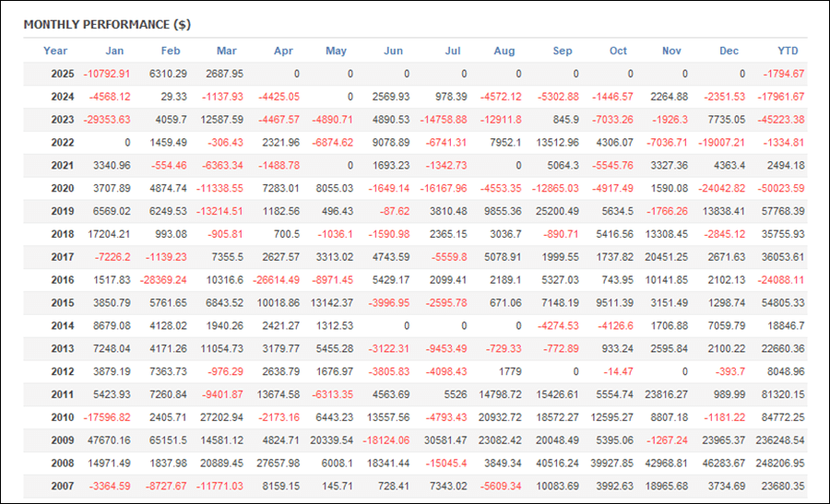This screenshot has height=504, width=830.
Task: Select the 2025 row label
Action: click(63, 74)
